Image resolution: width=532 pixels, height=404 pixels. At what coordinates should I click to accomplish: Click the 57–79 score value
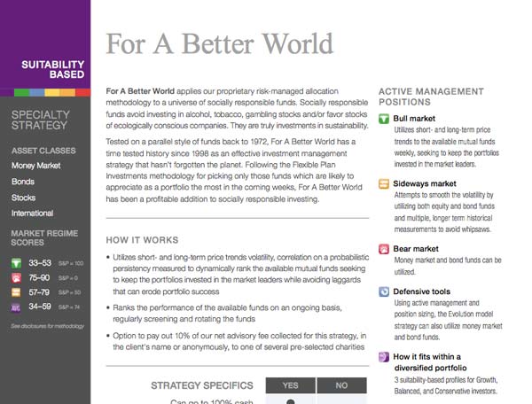point(39,292)
